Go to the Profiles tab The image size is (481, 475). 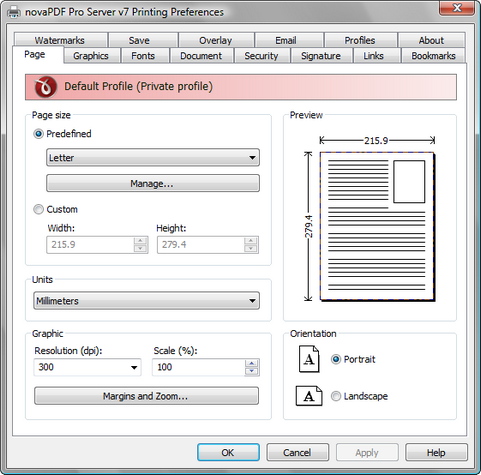click(360, 40)
